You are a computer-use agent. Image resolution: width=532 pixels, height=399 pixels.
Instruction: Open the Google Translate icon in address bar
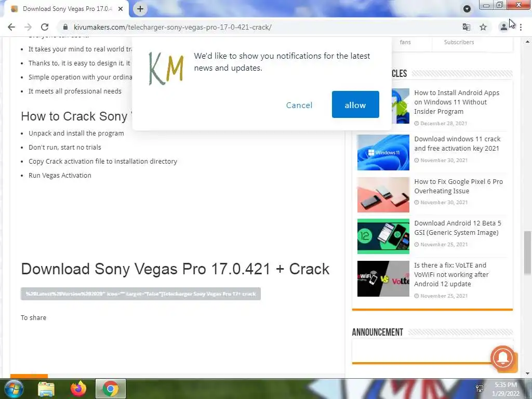[467, 27]
